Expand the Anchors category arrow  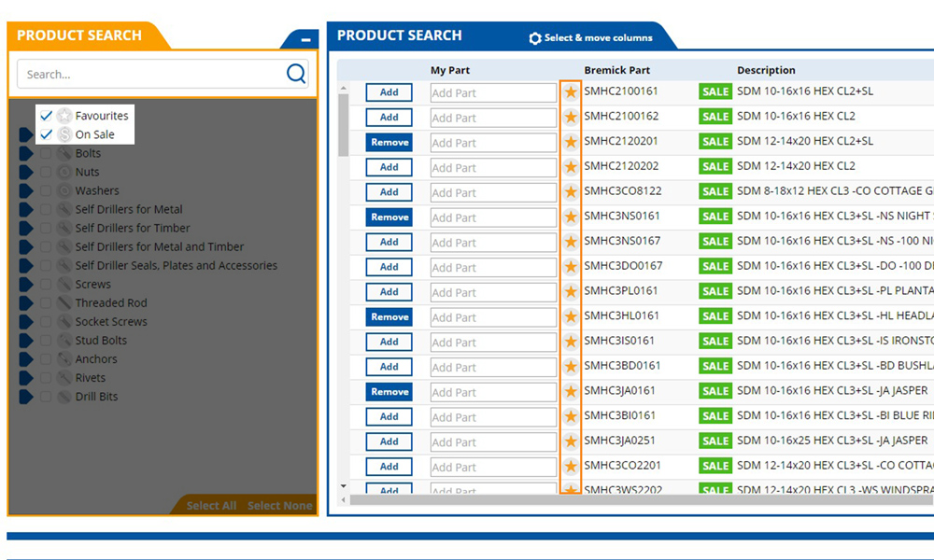25,358
